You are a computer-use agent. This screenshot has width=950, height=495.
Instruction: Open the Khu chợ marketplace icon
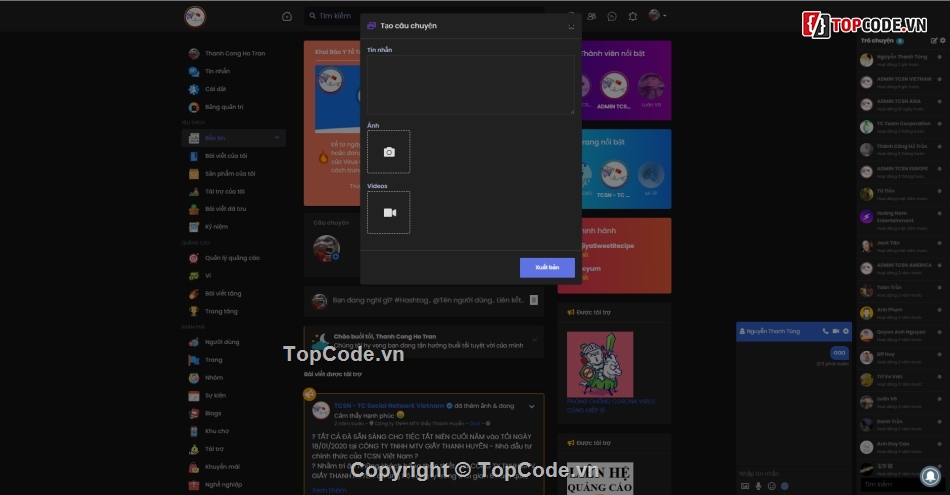pyautogui.click(x=194, y=431)
